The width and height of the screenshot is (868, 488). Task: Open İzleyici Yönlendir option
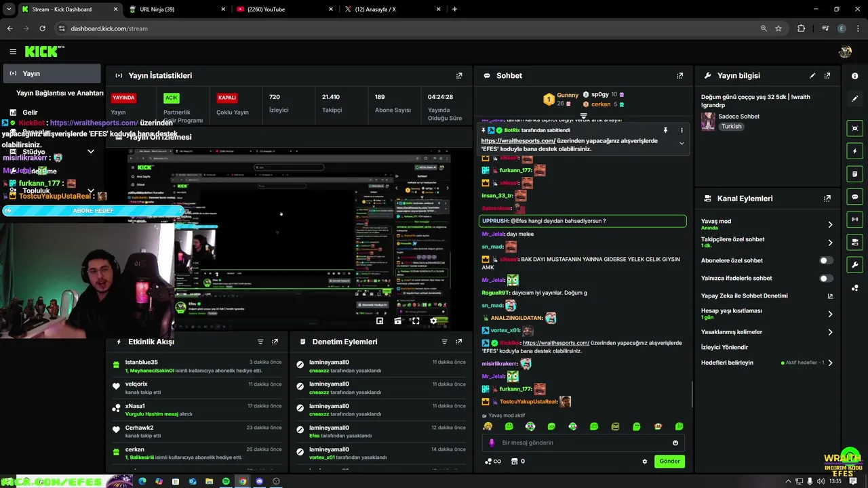724,347
